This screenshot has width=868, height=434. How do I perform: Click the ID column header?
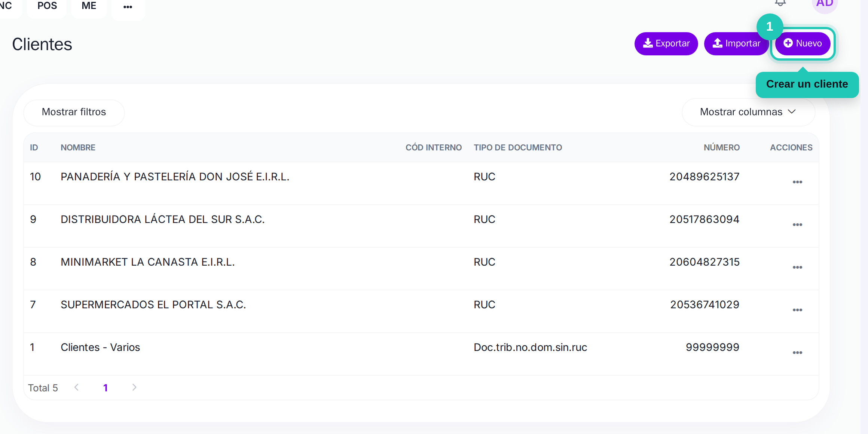tap(34, 148)
